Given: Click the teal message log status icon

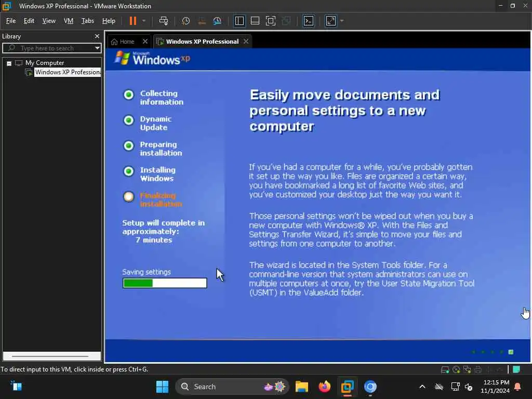Looking at the screenshot, I should [516, 369].
